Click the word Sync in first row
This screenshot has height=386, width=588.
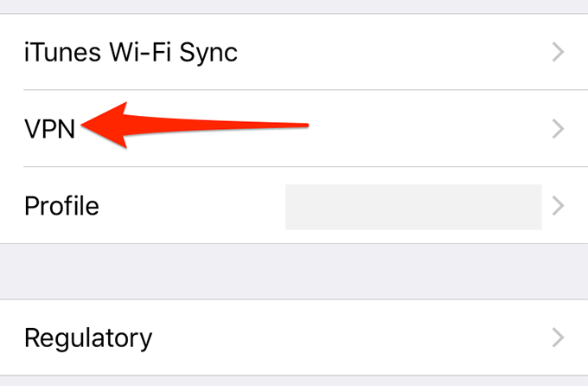pyautogui.click(x=207, y=54)
